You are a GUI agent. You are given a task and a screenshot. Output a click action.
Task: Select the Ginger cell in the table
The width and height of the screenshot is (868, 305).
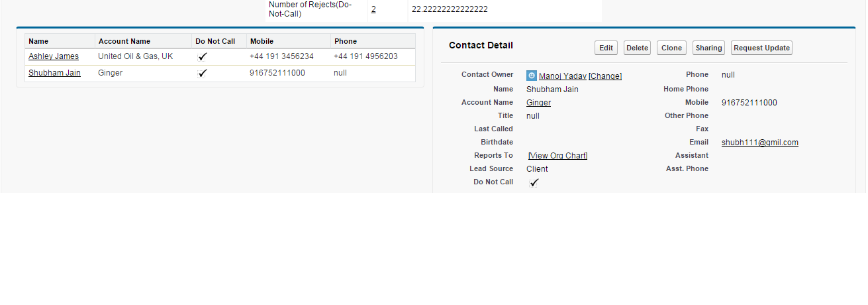click(110, 73)
